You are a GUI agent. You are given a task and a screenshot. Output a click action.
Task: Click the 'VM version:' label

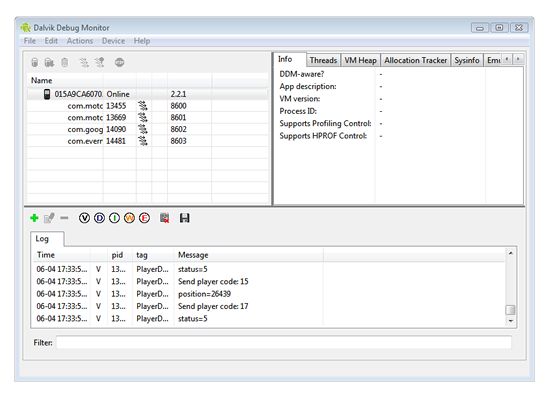(x=300, y=99)
